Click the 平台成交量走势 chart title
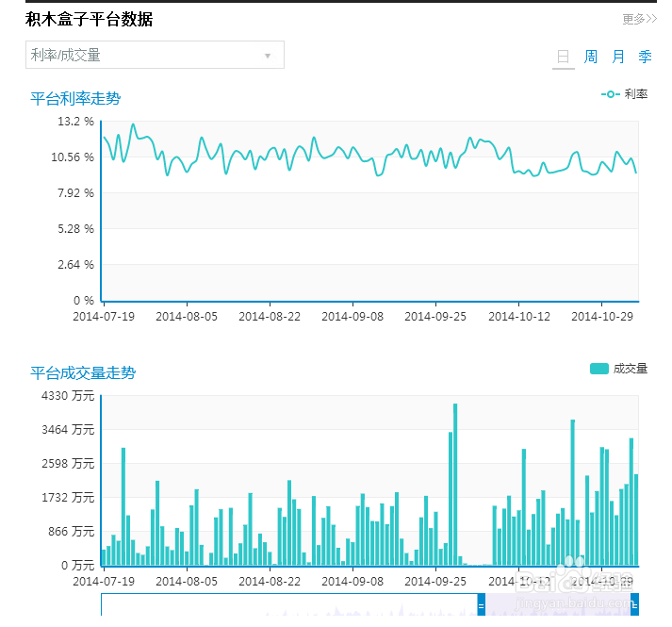Screen dimensions: 672x627 click(x=83, y=372)
